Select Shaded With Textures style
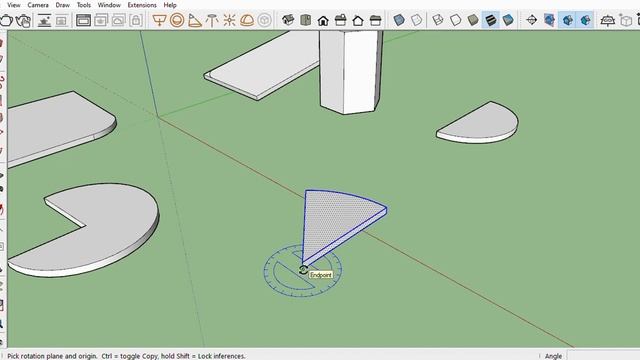Screen dimensions: 640x360 click(x=490, y=20)
